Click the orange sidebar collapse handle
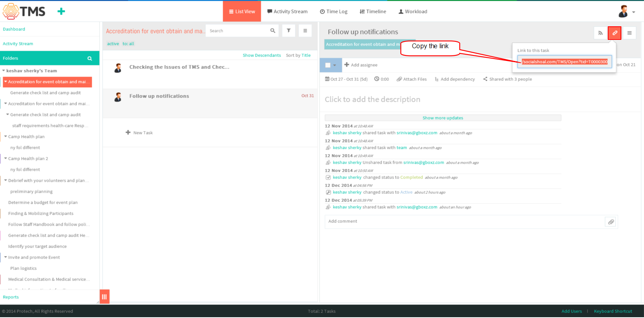 104,296
